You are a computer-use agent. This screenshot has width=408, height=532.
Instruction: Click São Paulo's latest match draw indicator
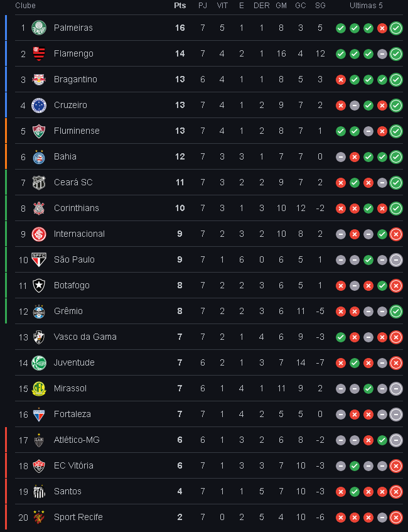396,260
